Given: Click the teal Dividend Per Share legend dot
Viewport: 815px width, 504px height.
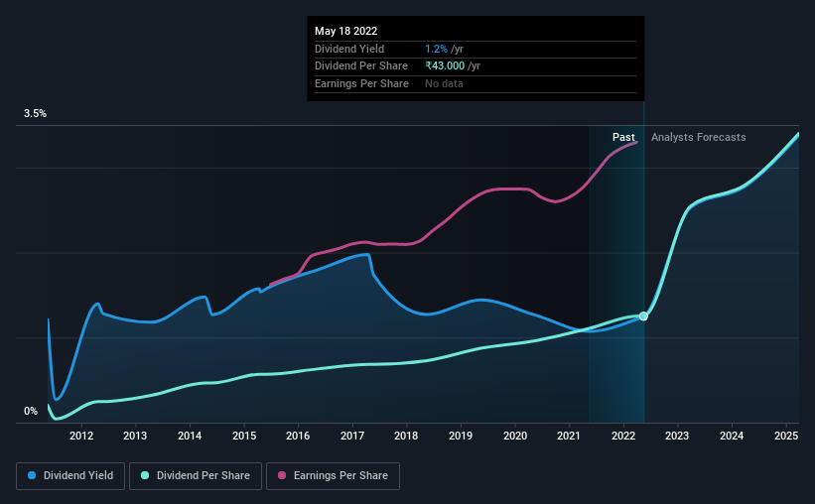Looking at the screenshot, I should [x=145, y=475].
